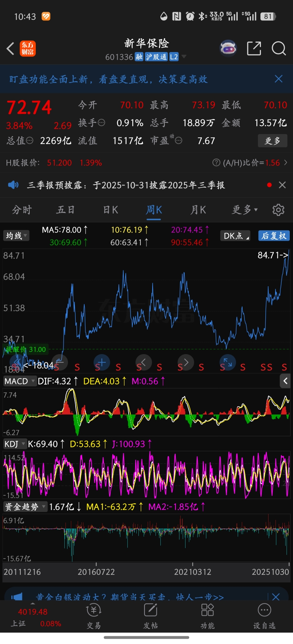Expand the 资金趋势 indicator dropdown
The height and width of the screenshot is (644, 293).
[25, 507]
